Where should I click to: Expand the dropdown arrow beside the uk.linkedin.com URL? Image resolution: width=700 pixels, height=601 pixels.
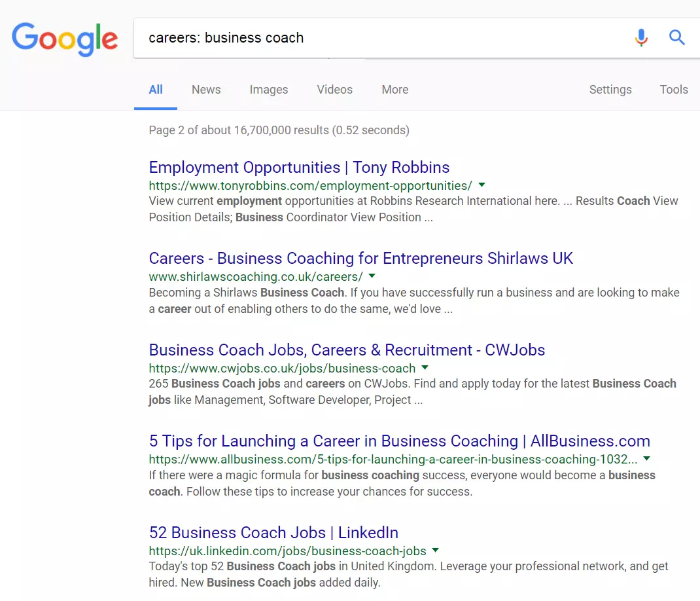coord(436,550)
